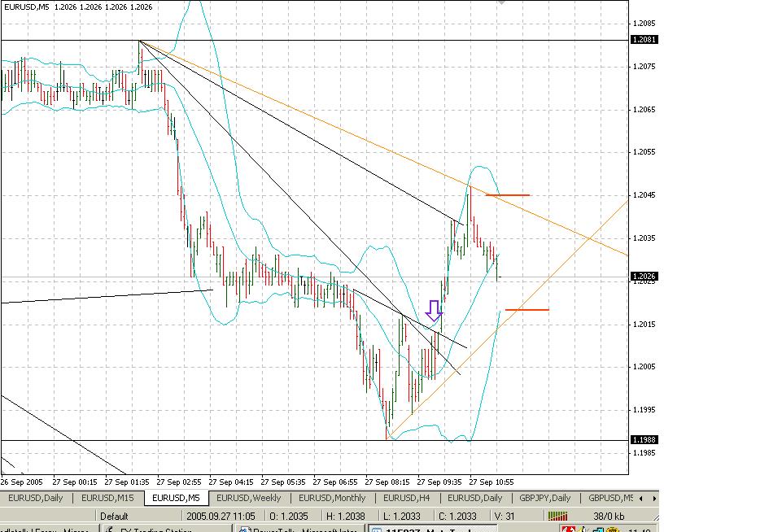Click the 2005.09.27 11:05 status field

[221, 516]
